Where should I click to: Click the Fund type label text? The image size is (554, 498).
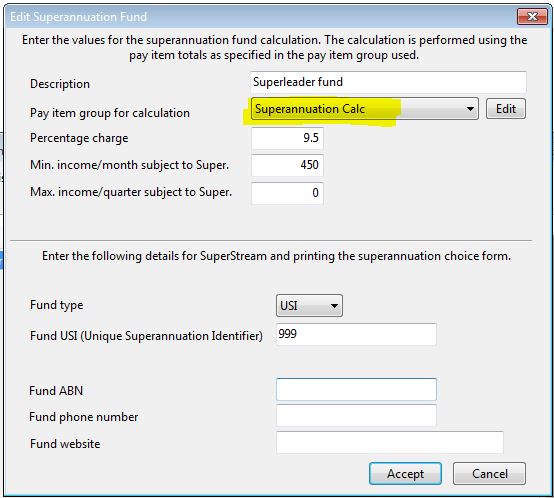coord(57,305)
